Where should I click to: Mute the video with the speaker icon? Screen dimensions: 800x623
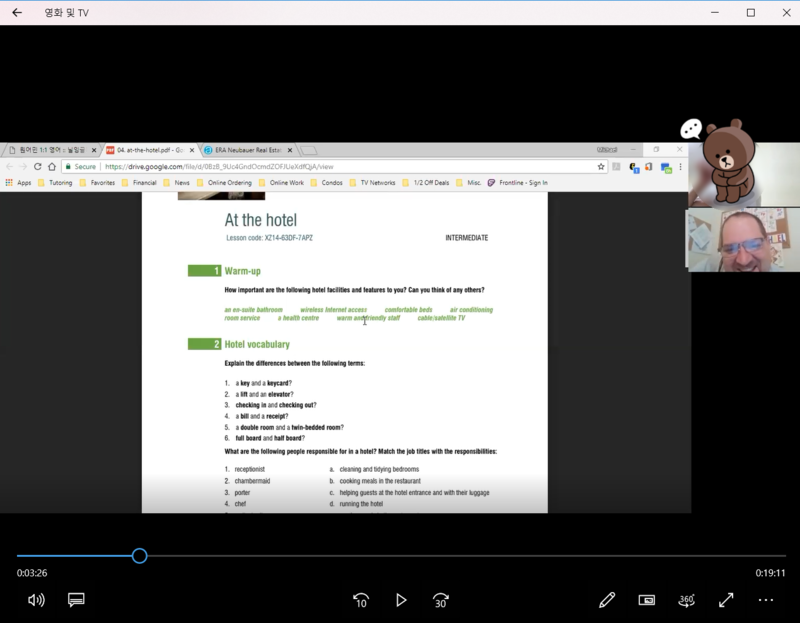(36, 600)
